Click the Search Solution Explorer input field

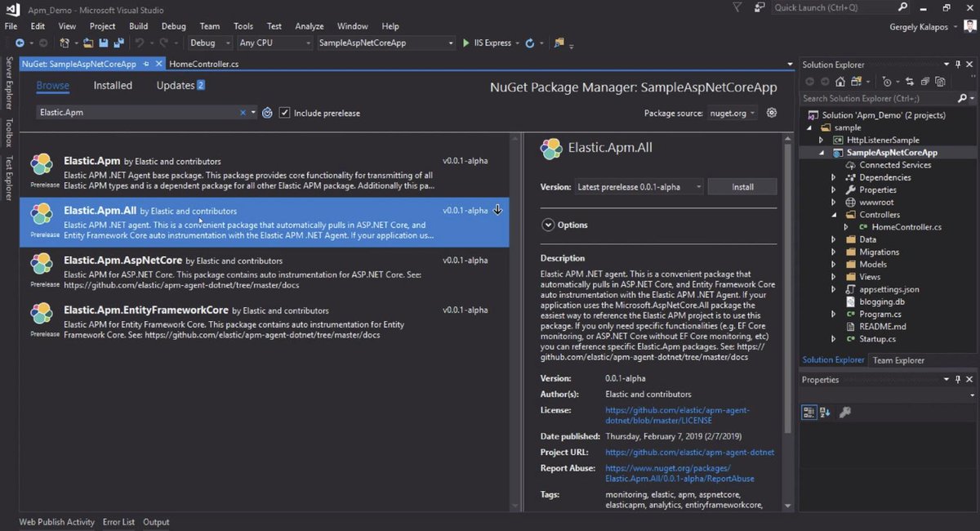[x=874, y=97]
